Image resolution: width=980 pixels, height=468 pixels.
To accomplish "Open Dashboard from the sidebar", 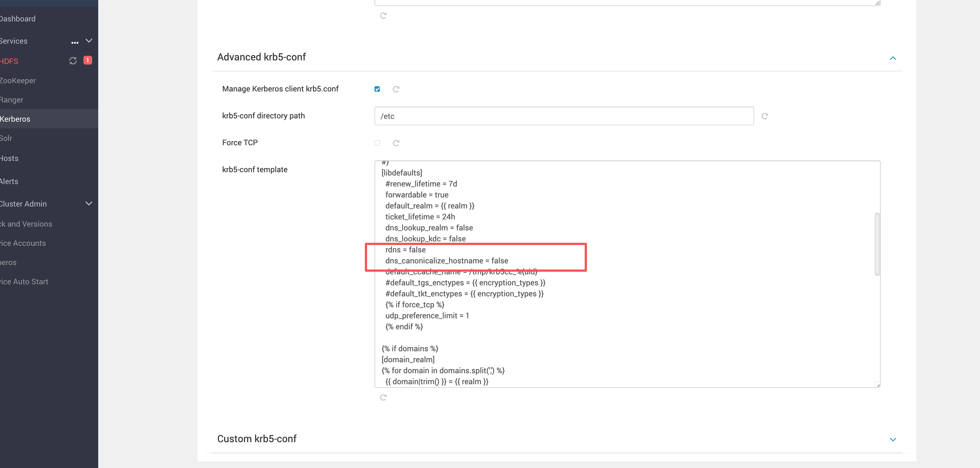I will tap(18, 19).
